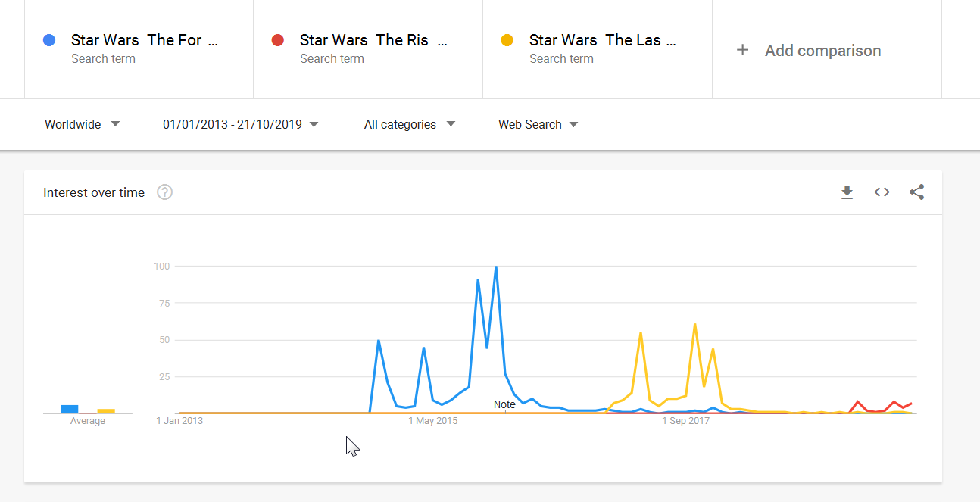980x502 pixels.
Task: Click the yellow Average bar
Action: point(106,410)
